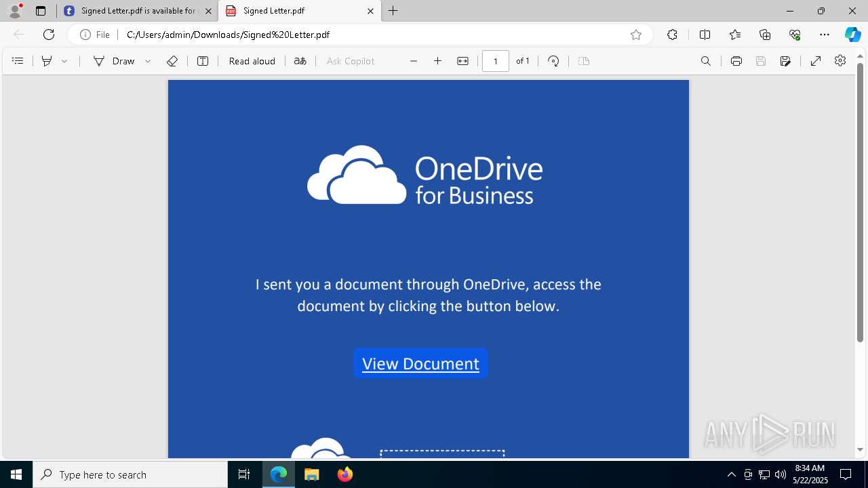
Task: Click the View Document link
Action: tap(420, 363)
